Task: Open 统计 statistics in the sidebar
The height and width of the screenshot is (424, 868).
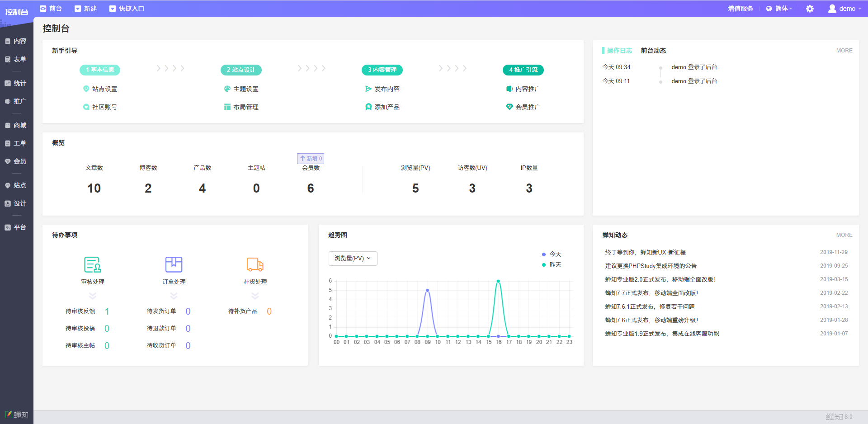Action: click(16, 83)
